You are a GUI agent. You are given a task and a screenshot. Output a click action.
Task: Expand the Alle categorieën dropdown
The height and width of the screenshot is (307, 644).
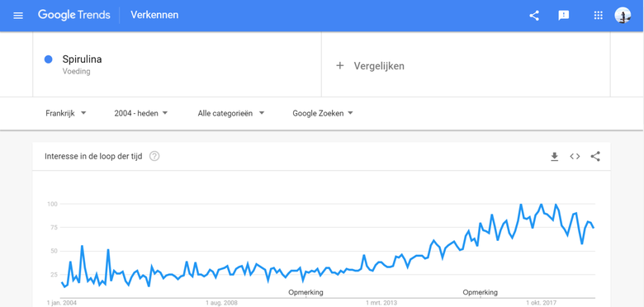pyautogui.click(x=231, y=113)
